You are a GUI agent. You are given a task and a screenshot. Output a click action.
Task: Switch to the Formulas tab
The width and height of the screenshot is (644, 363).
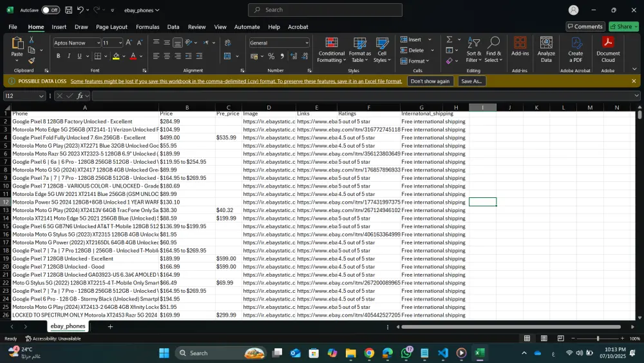tap(147, 26)
